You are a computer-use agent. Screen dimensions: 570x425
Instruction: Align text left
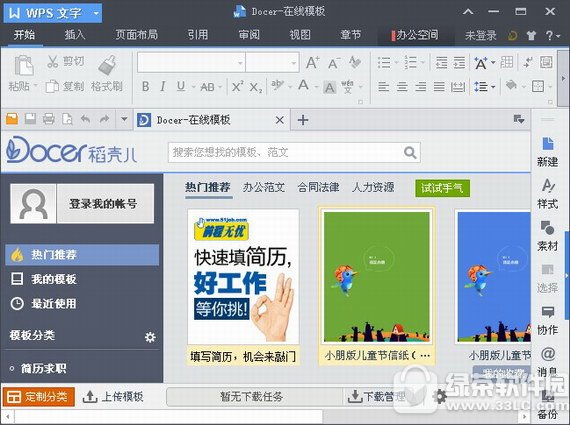(x=384, y=87)
